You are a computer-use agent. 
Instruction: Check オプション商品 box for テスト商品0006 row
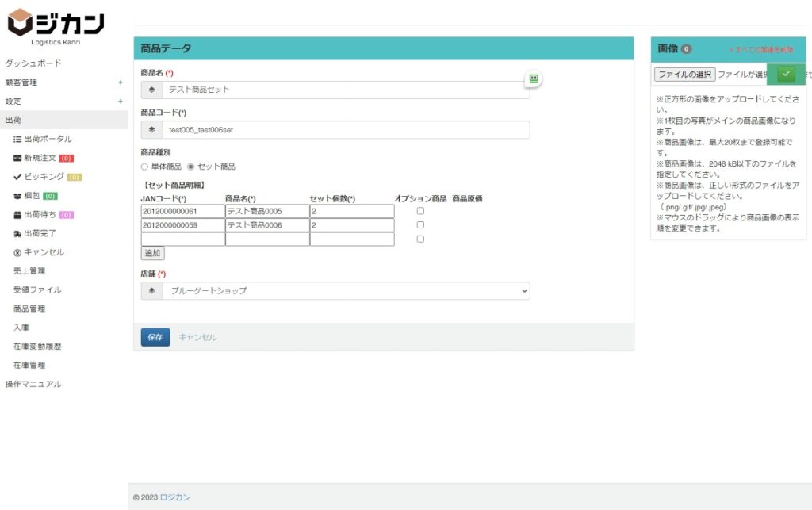[x=420, y=225]
